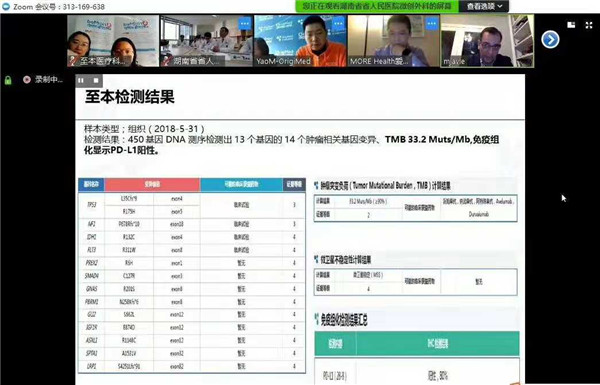600x385 pixels.
Task: Click the green encryption lock icon
Action: 8,80
